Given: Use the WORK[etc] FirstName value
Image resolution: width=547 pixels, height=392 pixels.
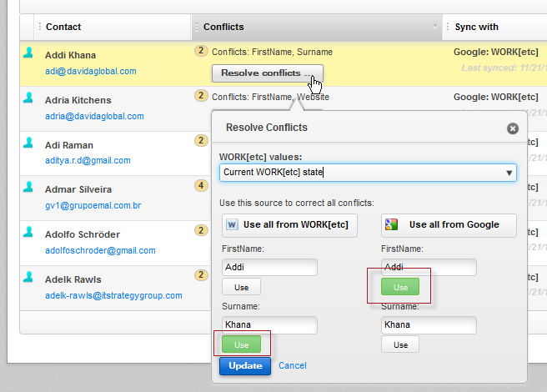Looking at the screenshot, I should tap(241, 287).
